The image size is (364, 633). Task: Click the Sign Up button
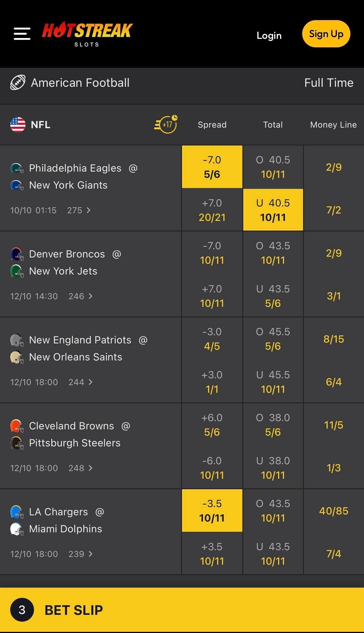click(x=326, y=34)
